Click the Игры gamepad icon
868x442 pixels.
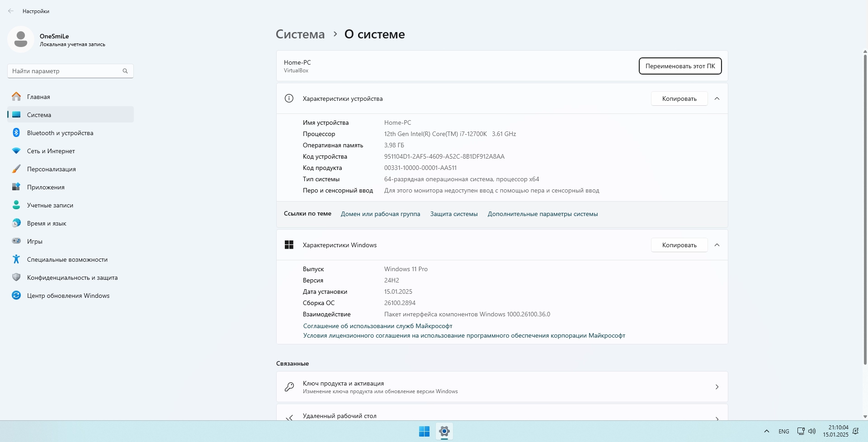tap(16, 241)
